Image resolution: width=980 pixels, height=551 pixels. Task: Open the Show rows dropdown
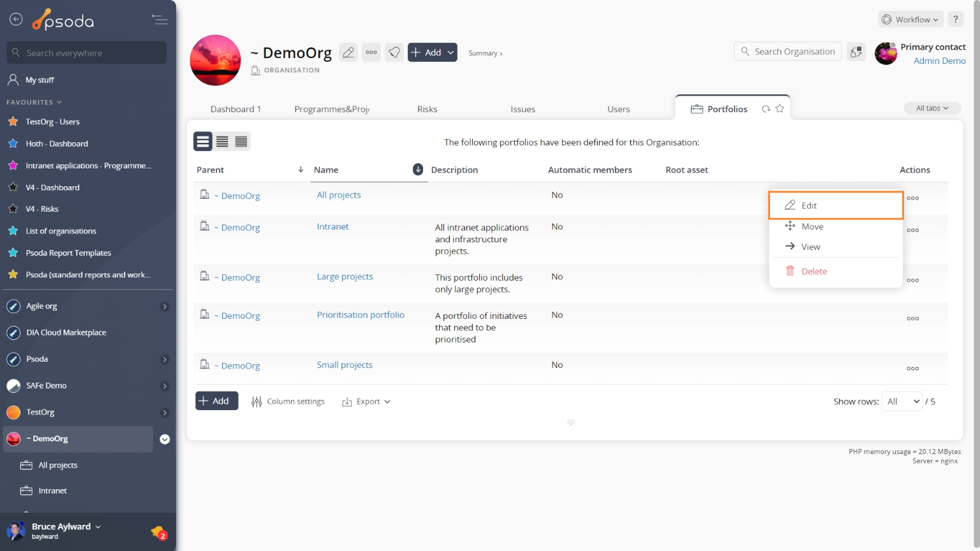[902, 401]
